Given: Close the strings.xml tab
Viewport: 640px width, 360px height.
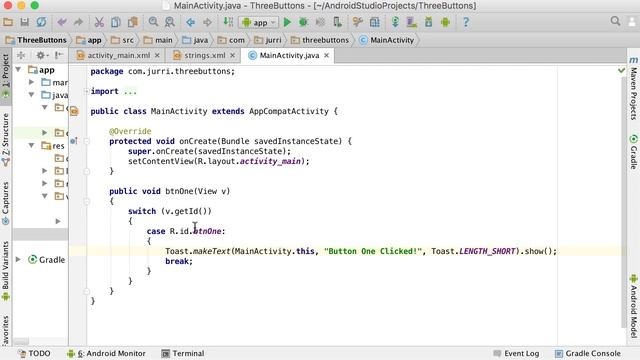Looking at the screenshot, I should [x=232, y=55].
